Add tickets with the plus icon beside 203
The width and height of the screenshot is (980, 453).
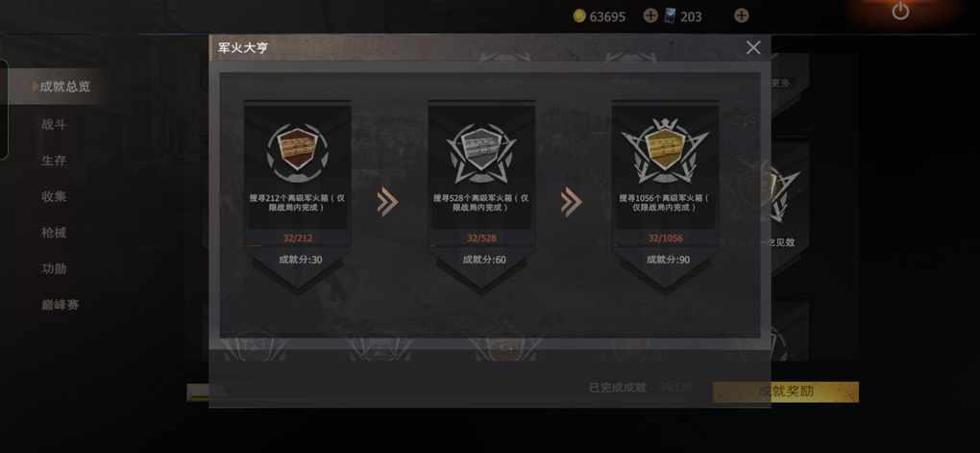pos(742,15)
